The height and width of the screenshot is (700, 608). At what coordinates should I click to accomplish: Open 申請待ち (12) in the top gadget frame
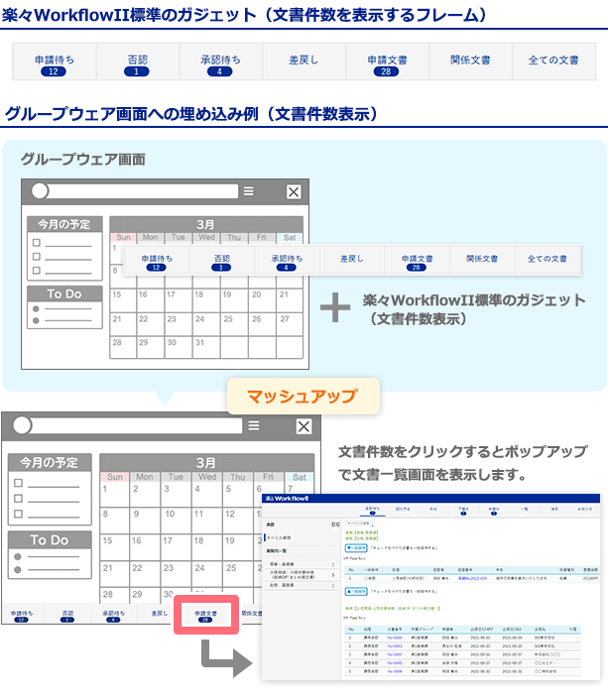pyautogui.click(x=55, y=61)
